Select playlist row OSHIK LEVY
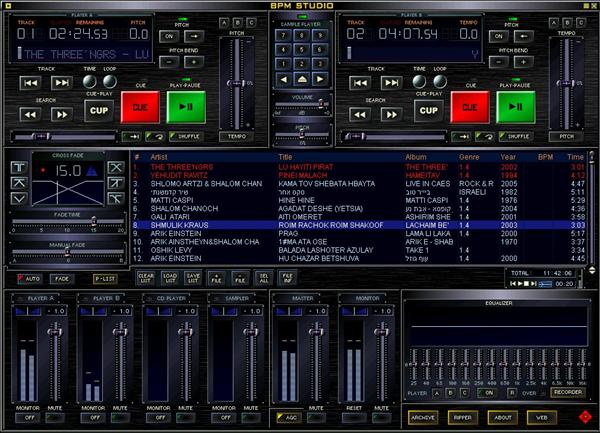600x433 pixels. [x=359, y=250]
